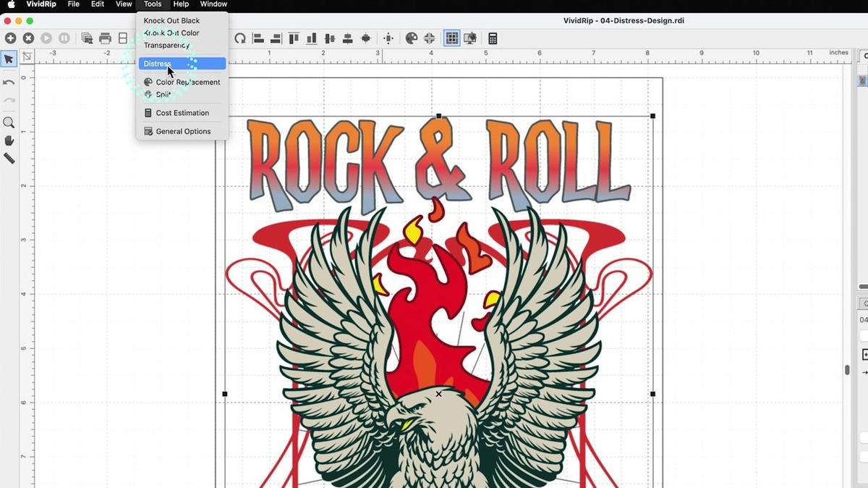Open the Window menu
Viewport: 868px width, 488px height.
213,4
